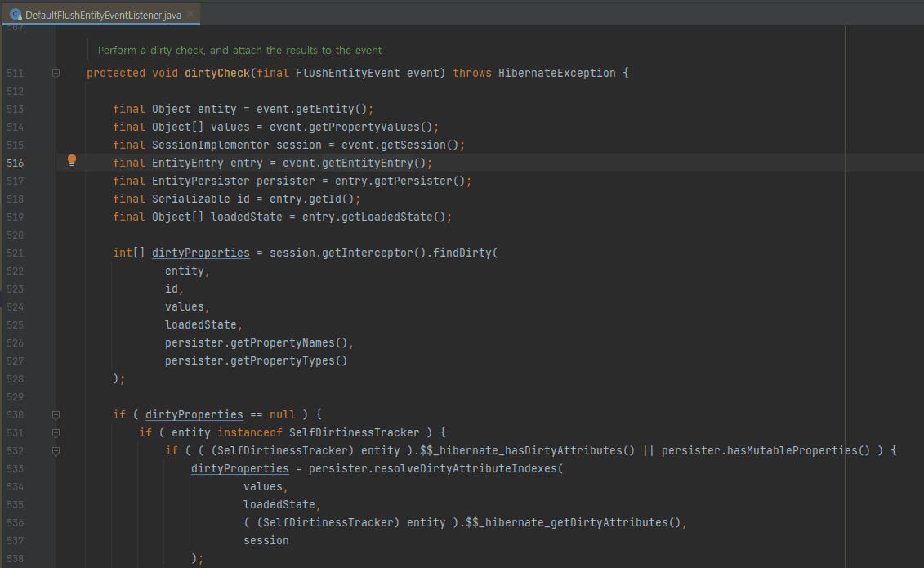Image resolution: width=924 pixels, height=568 pixels.
Task: Click persister.getPropertyTypes() on line 527
Action: (x=257, y=360)
